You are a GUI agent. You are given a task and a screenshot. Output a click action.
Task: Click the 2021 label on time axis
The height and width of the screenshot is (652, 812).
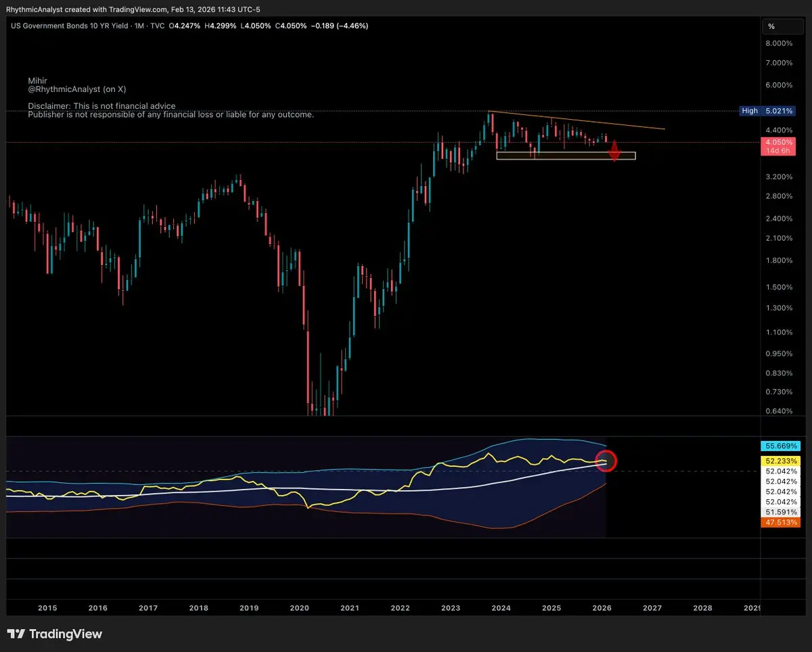pos(350,608)
